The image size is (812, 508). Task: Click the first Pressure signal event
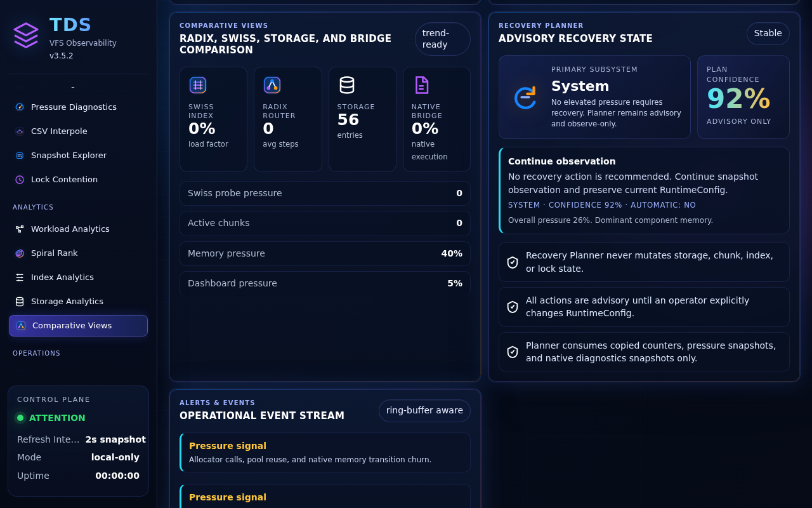325,452
